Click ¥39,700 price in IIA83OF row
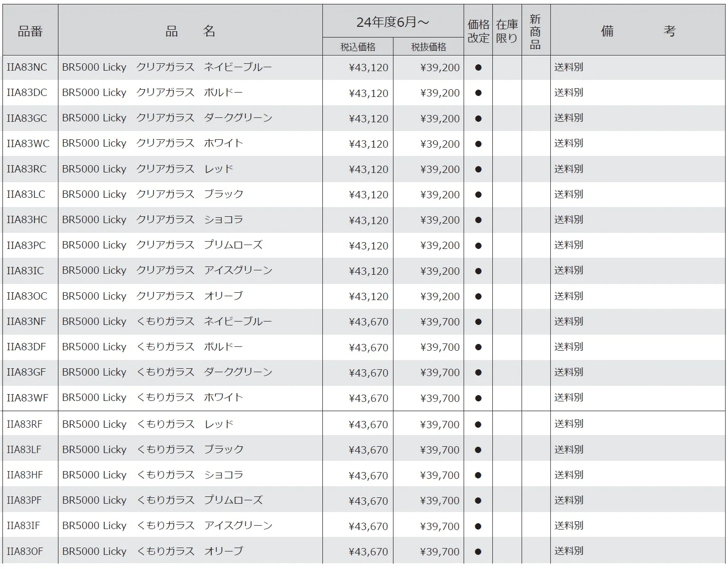Screen dimensions: 728x569 click(440, 552)
